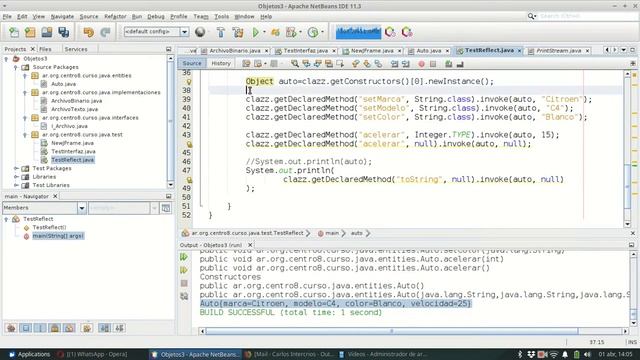Minimize the Projects panel window
The width and height of the screenshot is (640, 360).
coord(169,49)
